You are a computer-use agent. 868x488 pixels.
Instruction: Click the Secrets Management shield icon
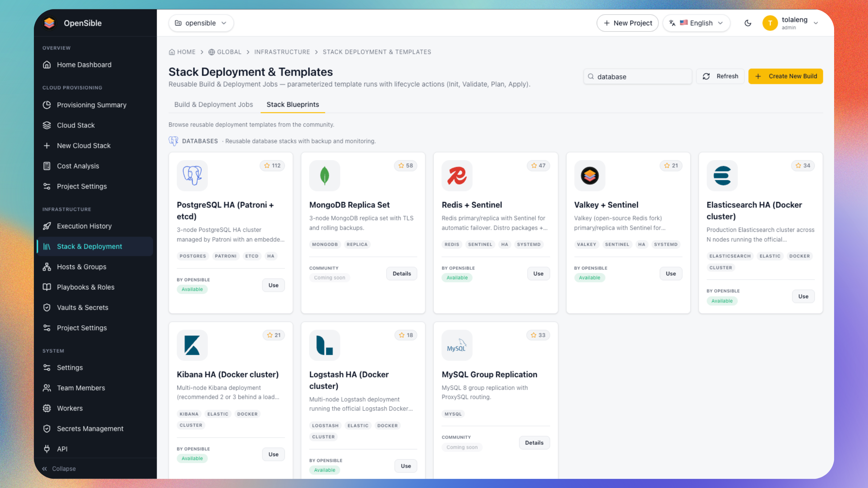point(47,428)
